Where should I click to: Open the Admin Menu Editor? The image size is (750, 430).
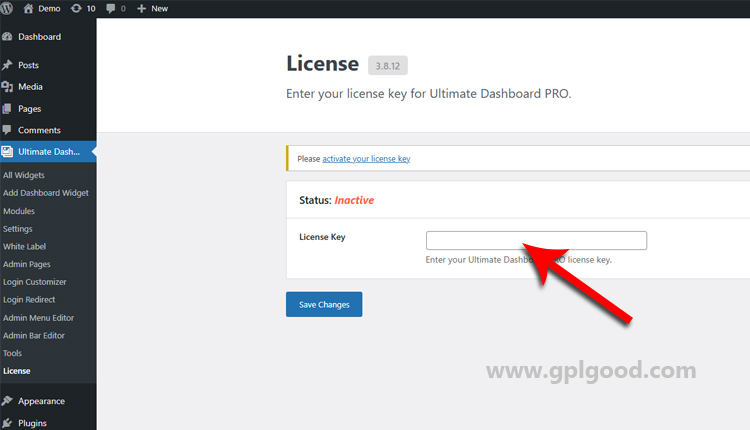38,318
